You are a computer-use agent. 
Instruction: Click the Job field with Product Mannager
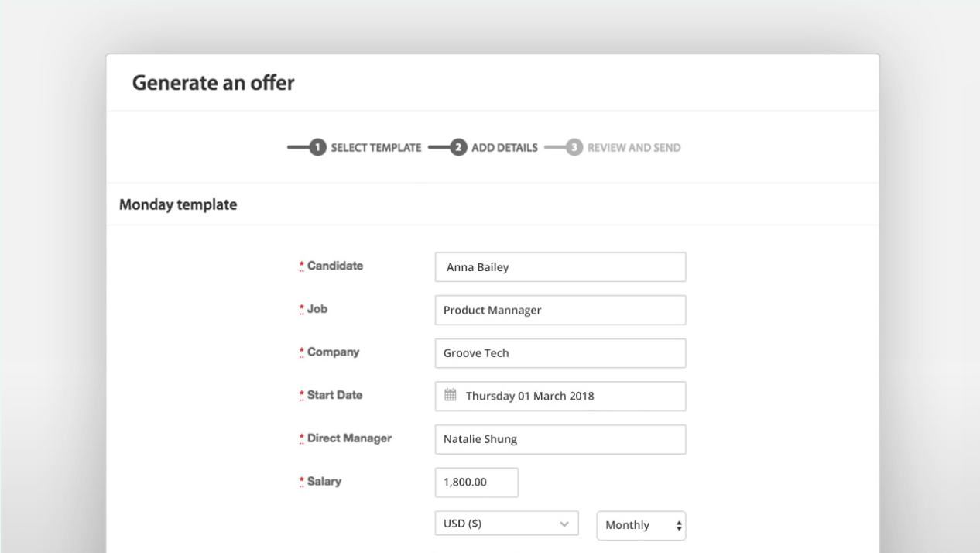(560, 310)
